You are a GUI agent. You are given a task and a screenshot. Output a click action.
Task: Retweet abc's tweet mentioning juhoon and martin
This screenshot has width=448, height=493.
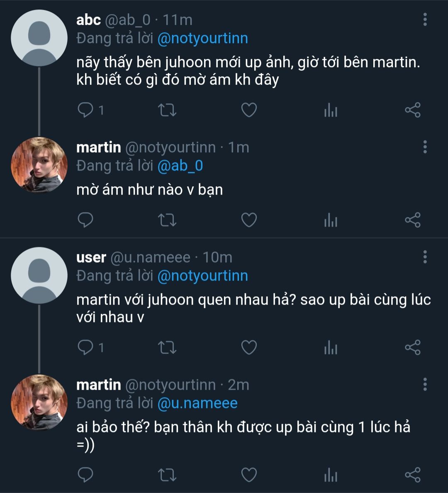168,110
